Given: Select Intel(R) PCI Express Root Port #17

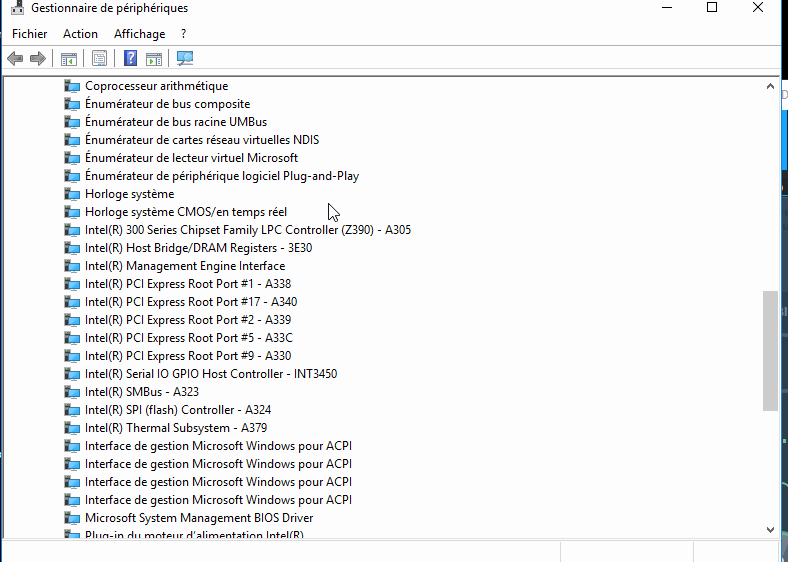Looking at the screenshot, I should [x=191, y=302].
